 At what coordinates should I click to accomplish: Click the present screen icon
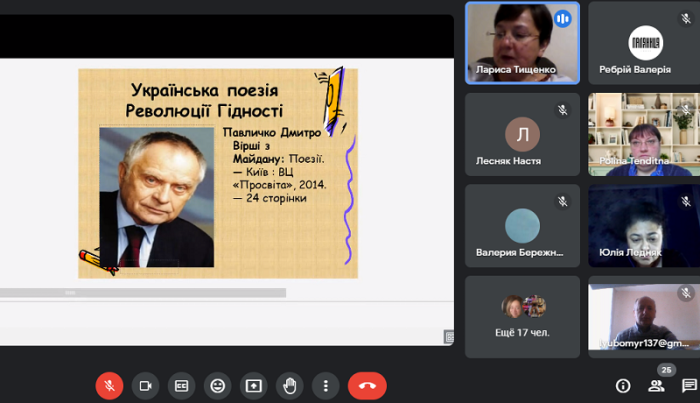click(253, 385)
